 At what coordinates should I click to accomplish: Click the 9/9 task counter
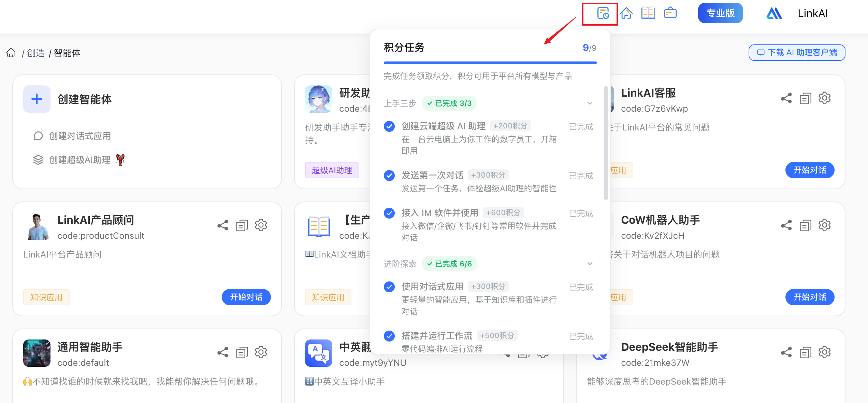pos(589,48)
